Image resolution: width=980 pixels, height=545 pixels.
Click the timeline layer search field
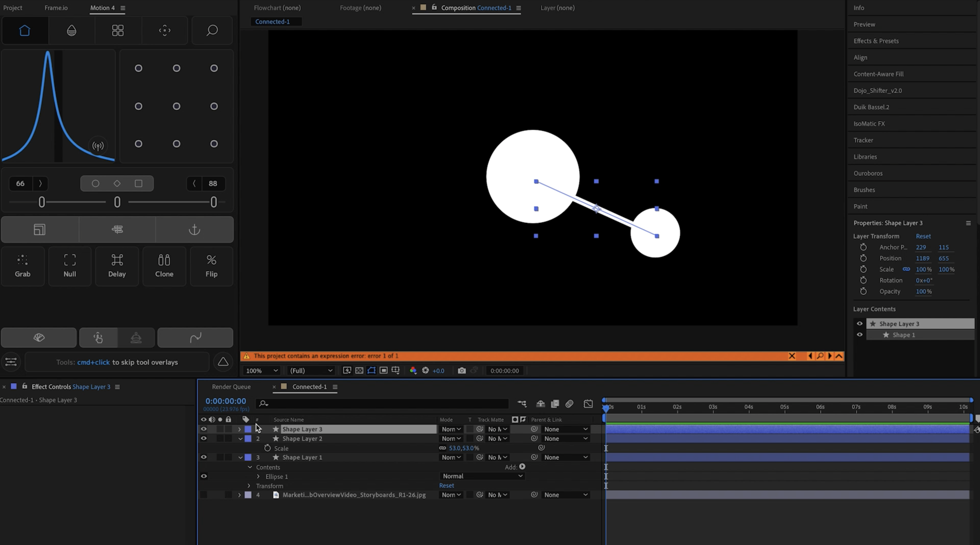pos(382,404)
